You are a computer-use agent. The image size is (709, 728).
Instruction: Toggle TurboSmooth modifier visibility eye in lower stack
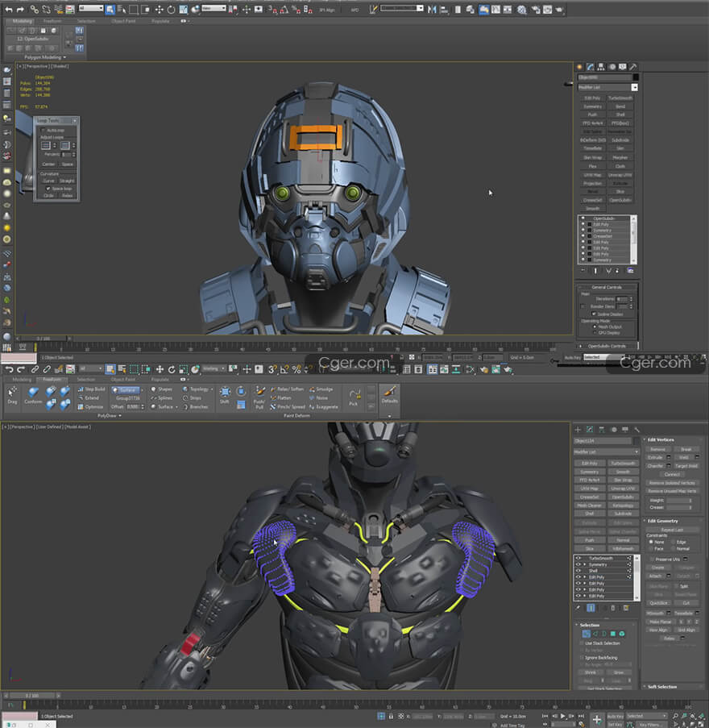click(578, 558)
